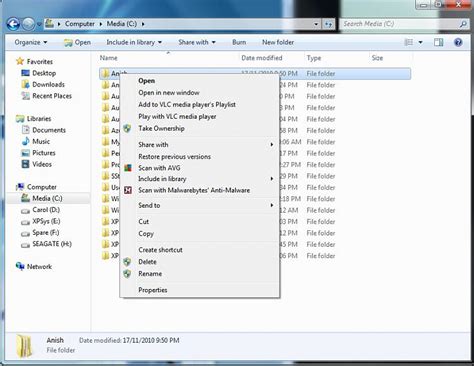This screenshot has height=366, width=474.
Task: Choose Delete in the context menu
Action: (199, 262)
